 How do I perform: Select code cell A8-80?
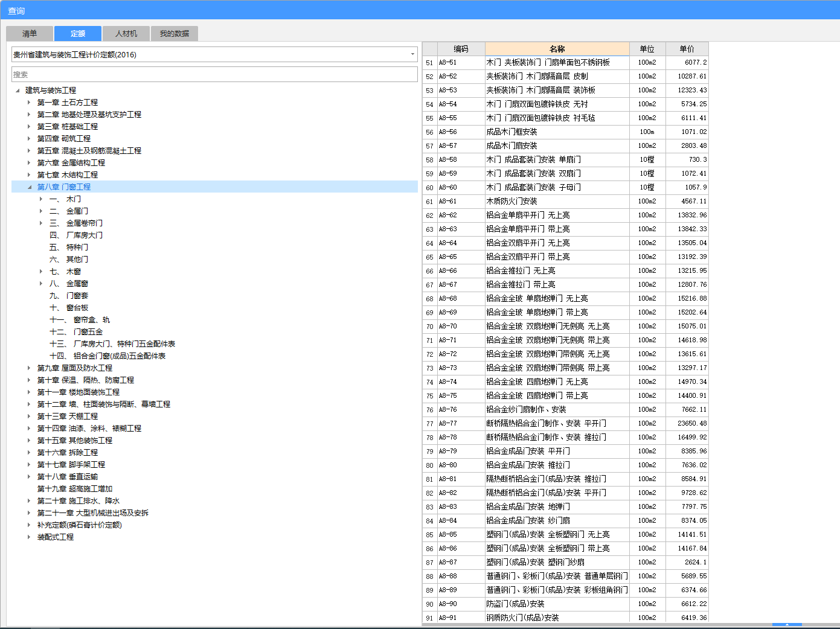461,465
